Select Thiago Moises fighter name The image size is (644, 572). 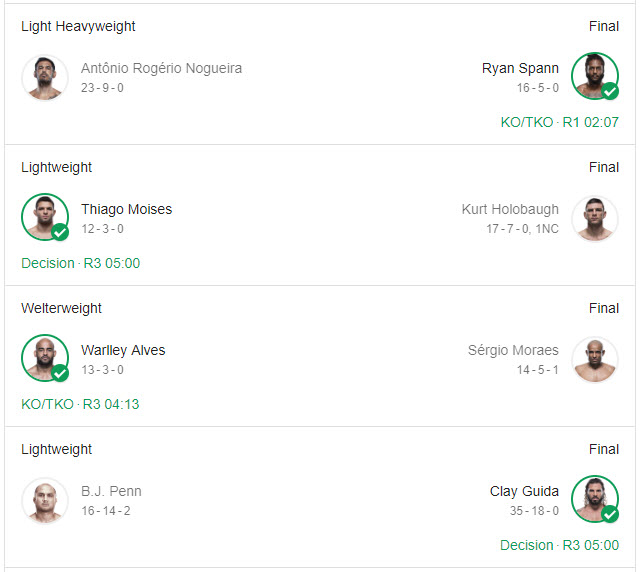(126, 209)
